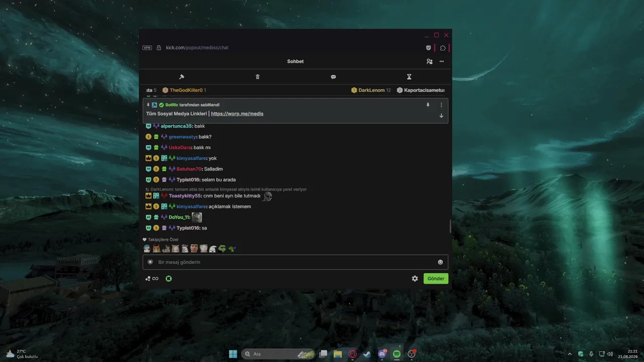Screen dimensions: 644x362
Task: Open the emoji picker smiley icon
Action: click(x=440, y=262)
